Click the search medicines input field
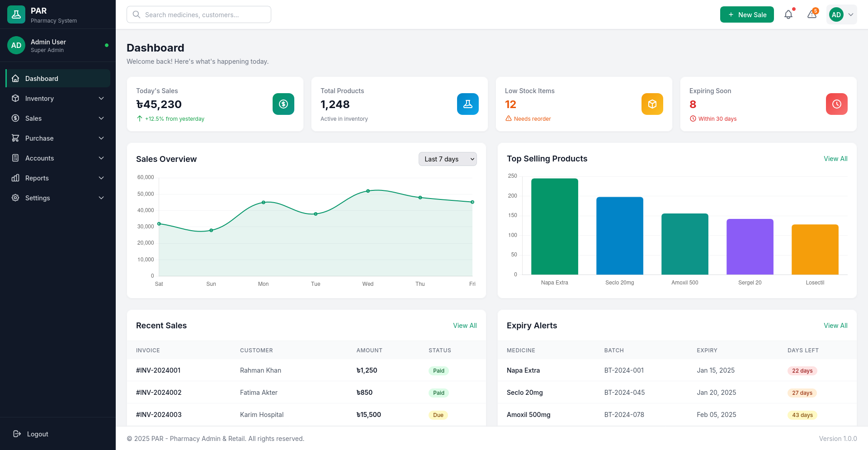868x450 pixels. (x=199, y=14)
